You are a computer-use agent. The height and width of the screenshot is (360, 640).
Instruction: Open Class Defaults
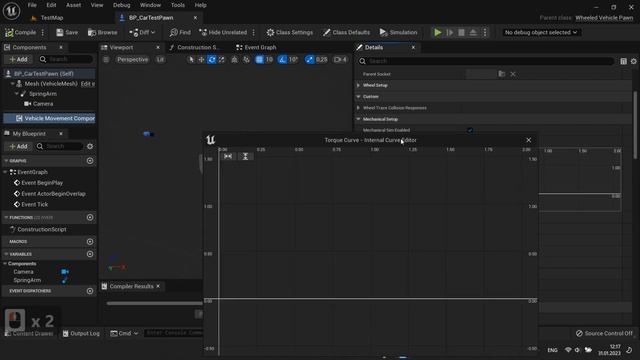tap(346, 32)
